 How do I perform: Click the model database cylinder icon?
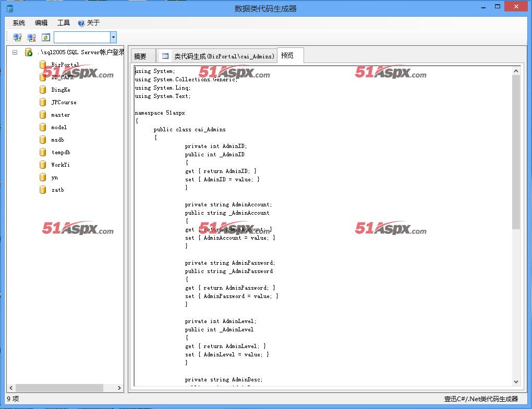(x=43, y=127)
